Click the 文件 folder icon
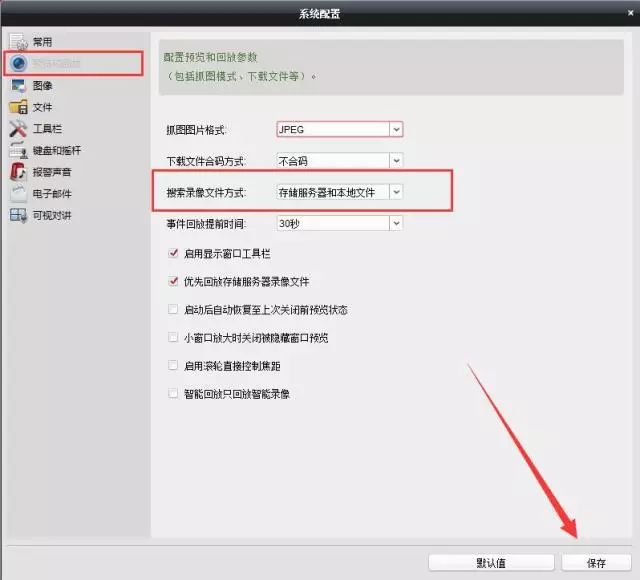Image resolution: width=640 pixels, height=580 pixels. pyautogui.click(x=18, y=107)
